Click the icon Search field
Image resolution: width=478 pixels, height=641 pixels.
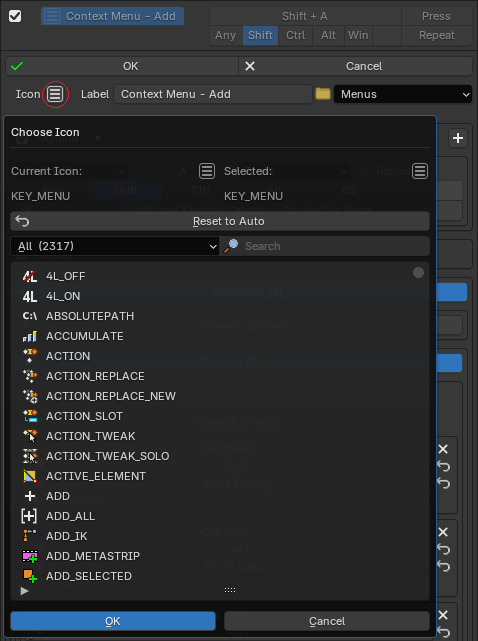point(325,246)
